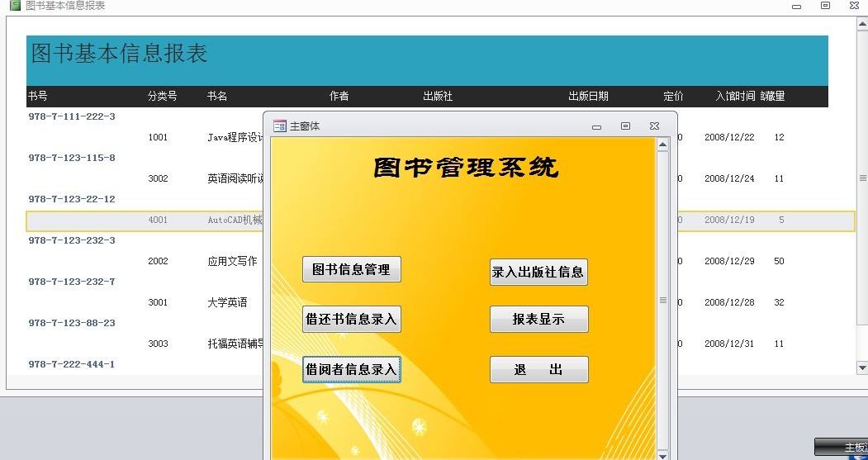Click the 出版社 column header
868x460 pixels.
(438, 97)
